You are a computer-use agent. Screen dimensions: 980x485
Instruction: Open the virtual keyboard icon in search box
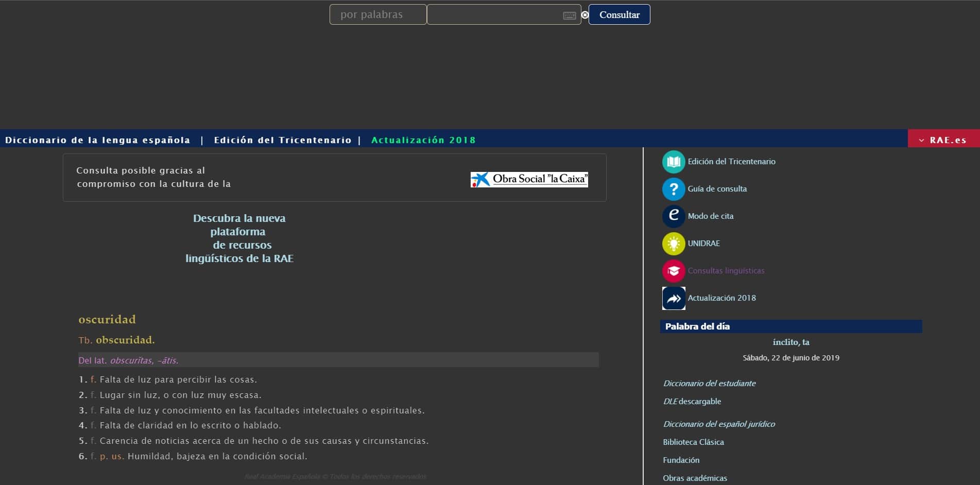pyautogui.click(x=569, y=15)
